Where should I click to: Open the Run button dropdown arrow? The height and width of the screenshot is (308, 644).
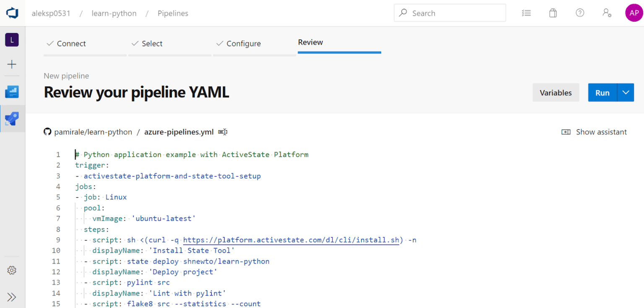point(625,92)
